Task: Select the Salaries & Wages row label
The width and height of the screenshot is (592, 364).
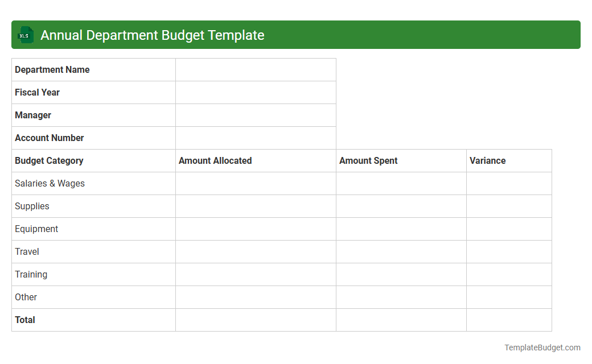Action: coord(50,183)
